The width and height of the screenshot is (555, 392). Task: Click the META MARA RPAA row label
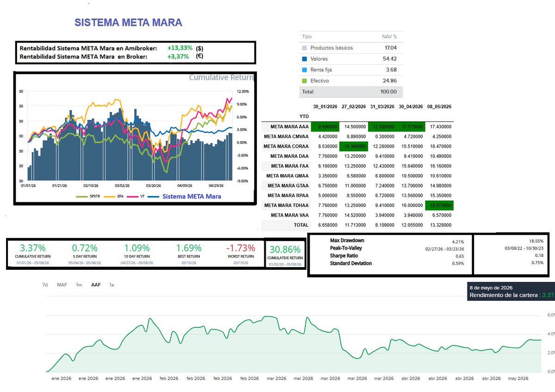(288, 195)
